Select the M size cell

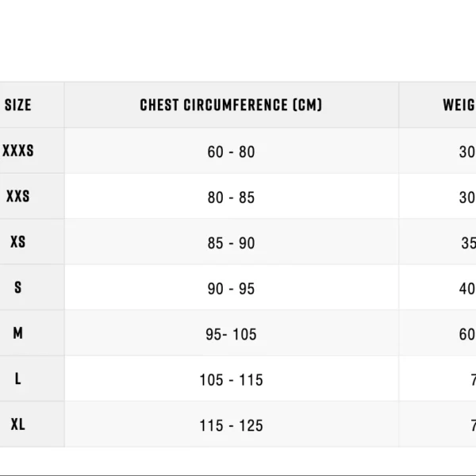tap(18, 334)
